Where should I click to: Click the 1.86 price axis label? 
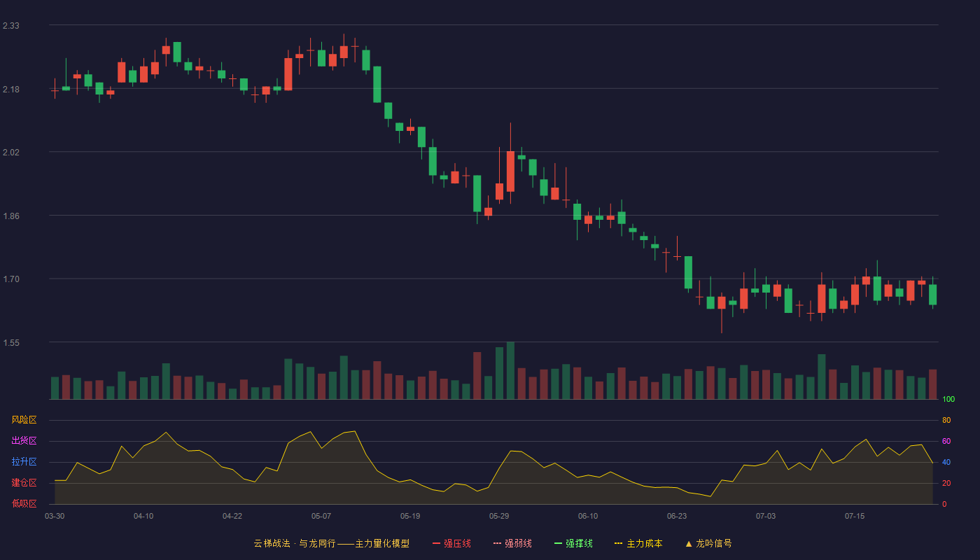tap(11, 216)
